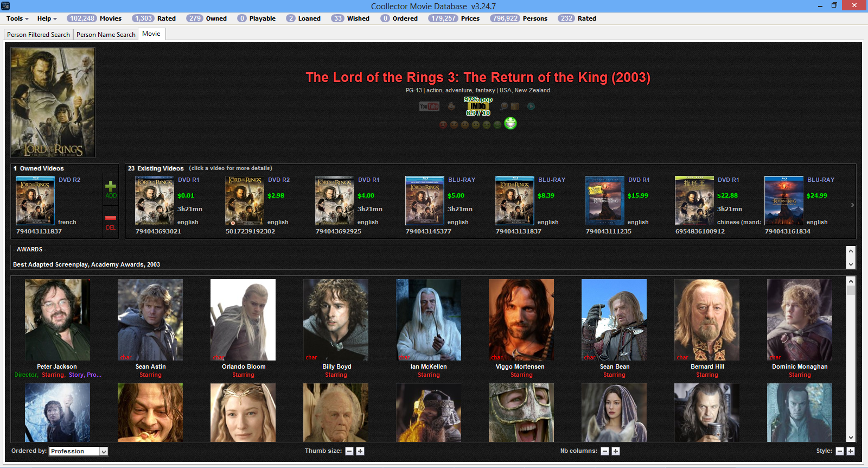Click the large movie poster thumbnail

pos(53,103)
